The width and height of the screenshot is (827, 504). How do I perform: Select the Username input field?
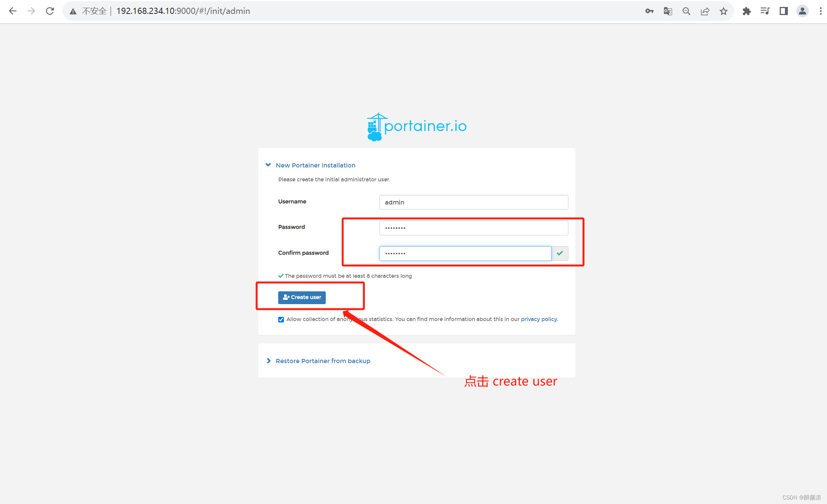[472, 202]
